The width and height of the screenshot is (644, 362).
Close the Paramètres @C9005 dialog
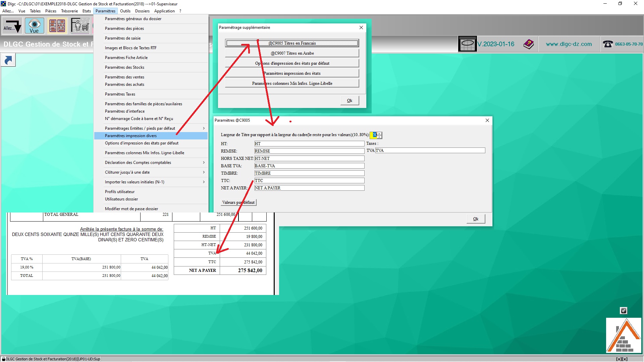tap(487, 120)
